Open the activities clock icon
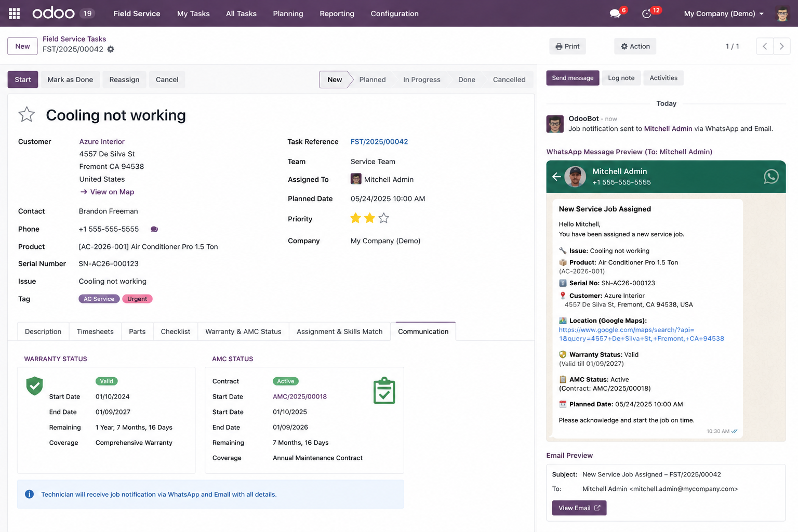The image size is (798, 532). pyautogui.click(x=647, y=14)
